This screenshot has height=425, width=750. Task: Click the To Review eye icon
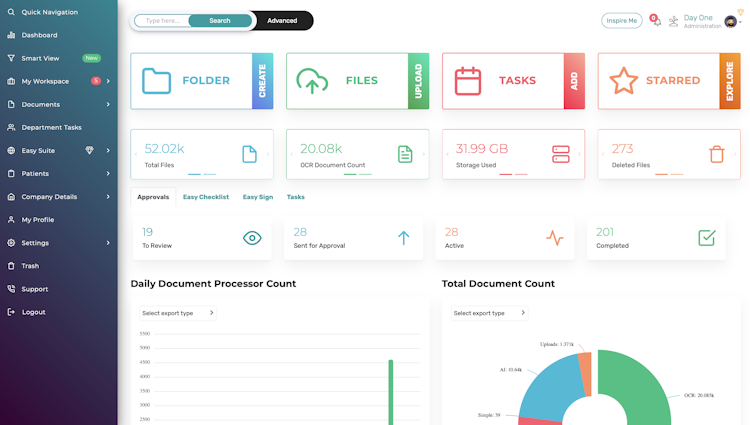252,238
